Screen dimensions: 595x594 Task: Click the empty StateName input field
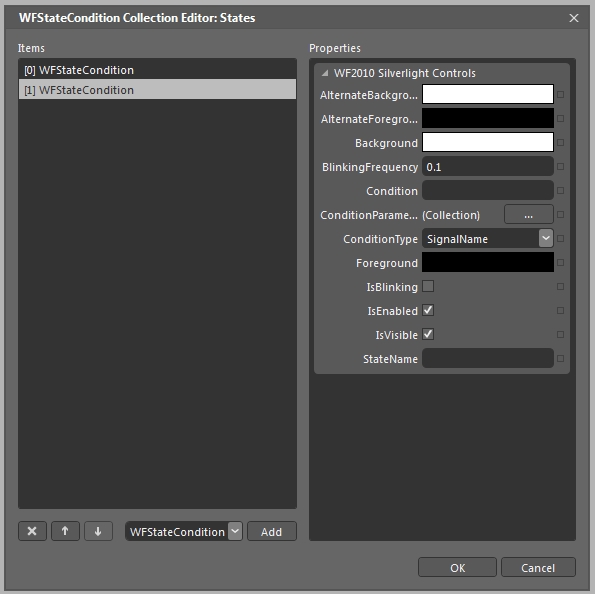coord(488,358)
